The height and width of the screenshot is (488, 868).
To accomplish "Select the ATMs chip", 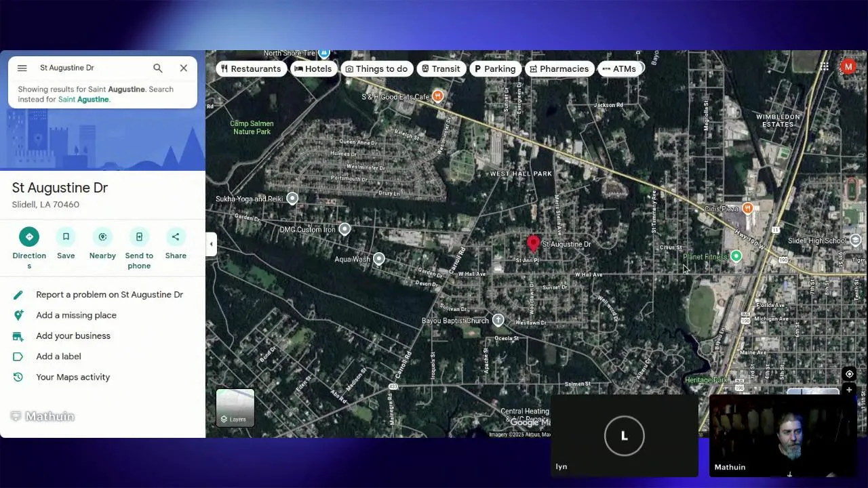I will [619, 68].
